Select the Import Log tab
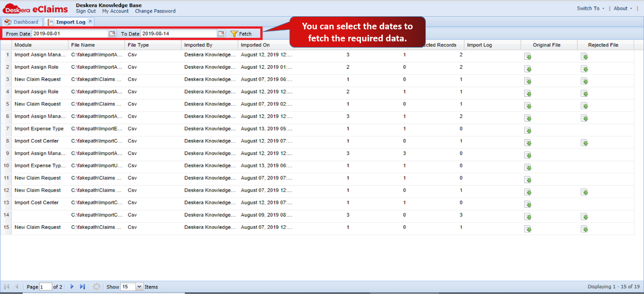 point(69,22)
